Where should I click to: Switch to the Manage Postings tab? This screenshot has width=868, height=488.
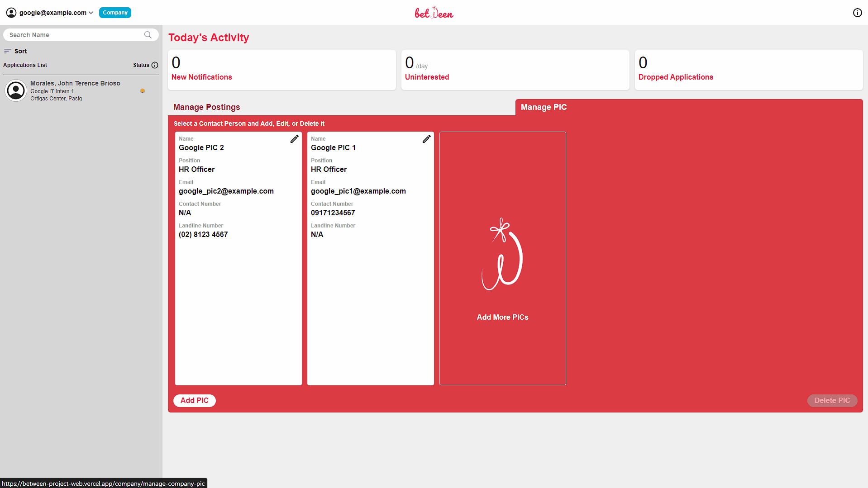[206, 107]
